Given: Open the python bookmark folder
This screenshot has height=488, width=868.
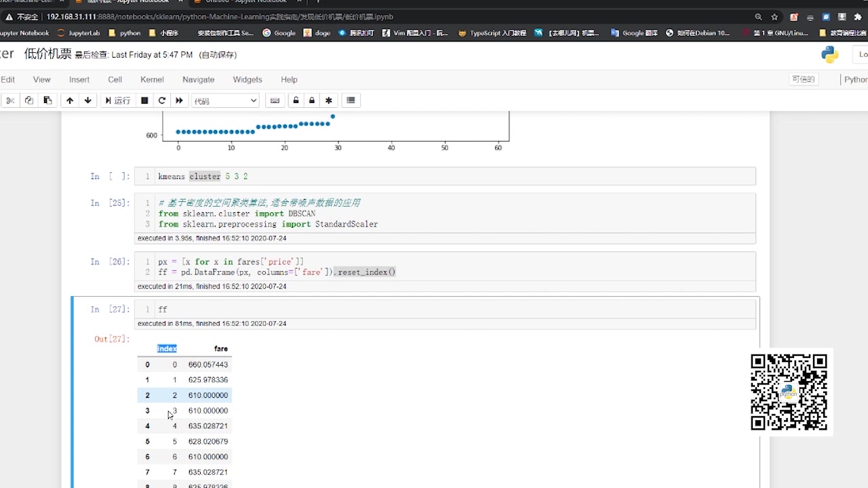Looking at the screenshot, I should [x=125, y=33].
